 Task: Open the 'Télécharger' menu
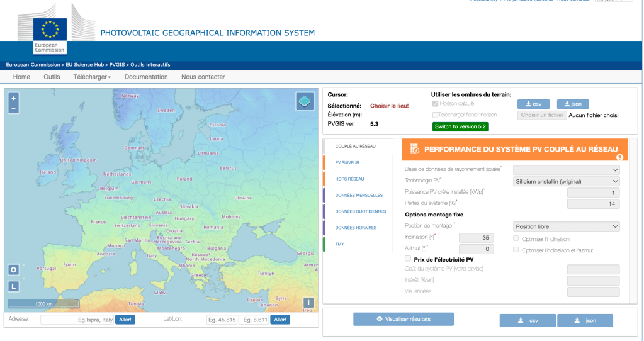[92, 77]
